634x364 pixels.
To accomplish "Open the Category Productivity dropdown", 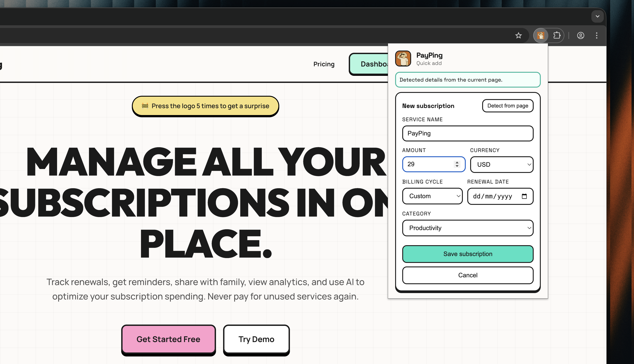I will point(468,228).
